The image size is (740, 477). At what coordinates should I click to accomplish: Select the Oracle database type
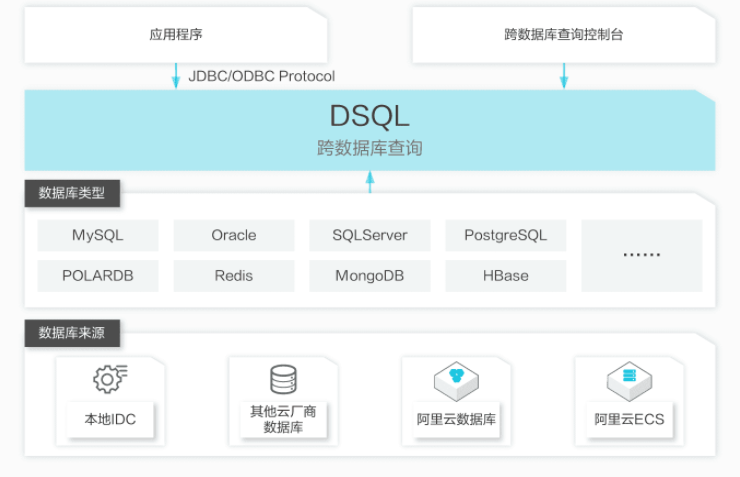click(x=234, y=235)
